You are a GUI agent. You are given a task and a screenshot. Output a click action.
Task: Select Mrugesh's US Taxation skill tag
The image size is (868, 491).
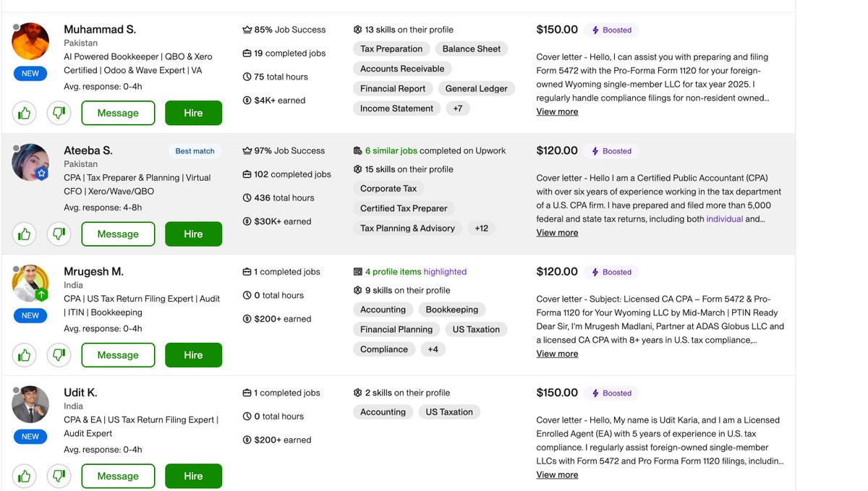[476, 330]
